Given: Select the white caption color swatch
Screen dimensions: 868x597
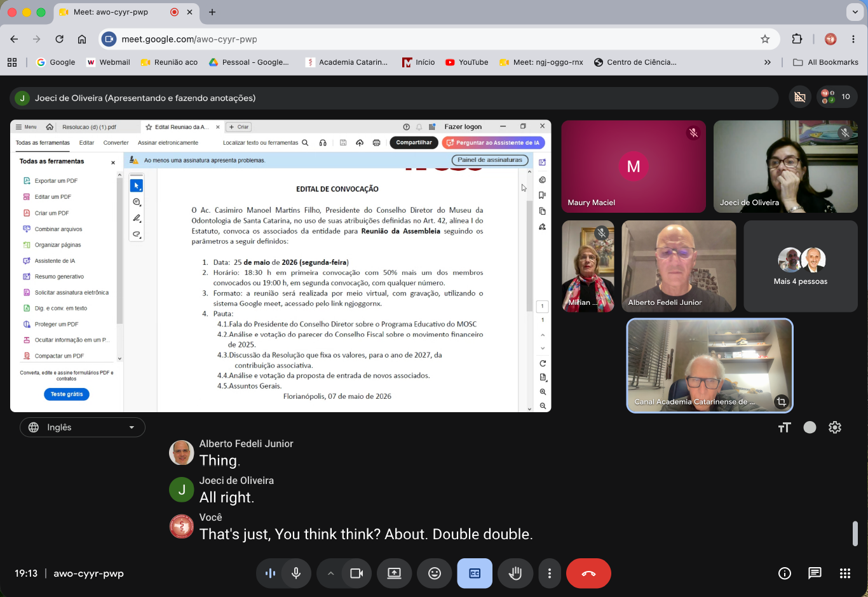Looking at the screenshot, I should pos(810,427).
